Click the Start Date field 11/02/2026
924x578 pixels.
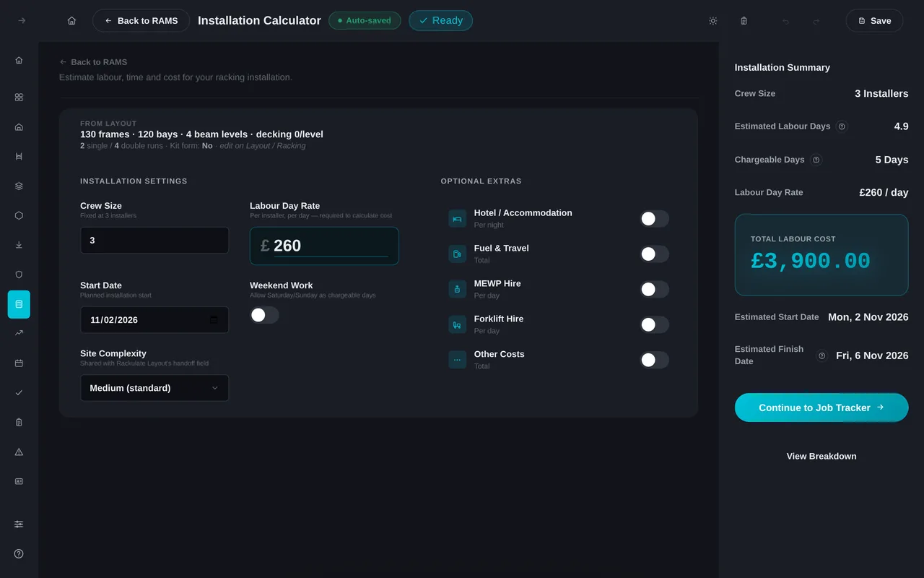(x=154, y=319)
